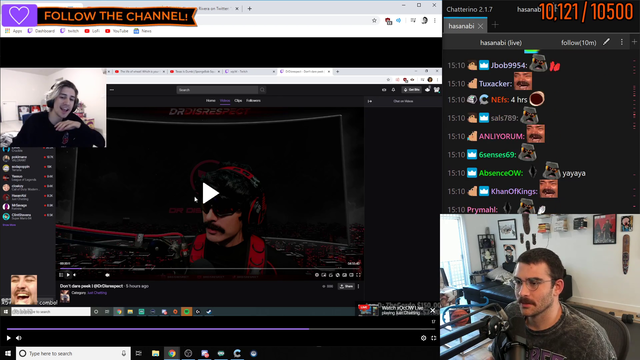This screenshot has width=640, height=360.
Task: Select the Videos tab on Twitch channel
Action: click(225, 100)
